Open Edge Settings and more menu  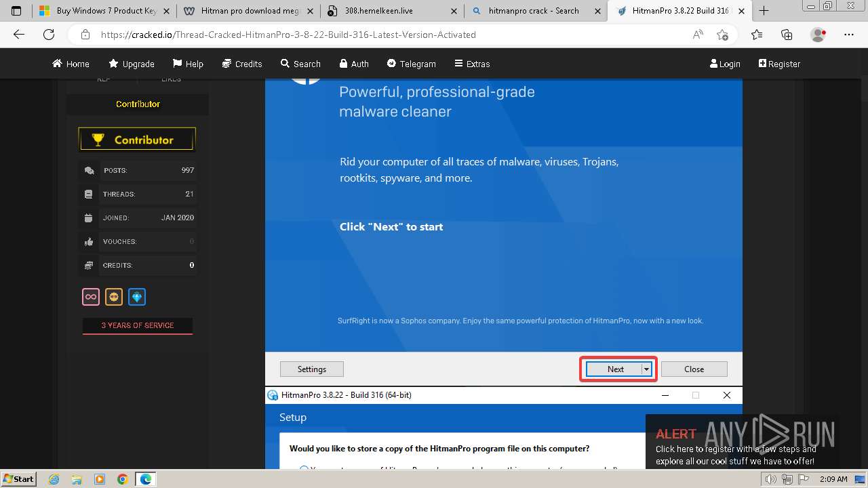pos(849,35)
